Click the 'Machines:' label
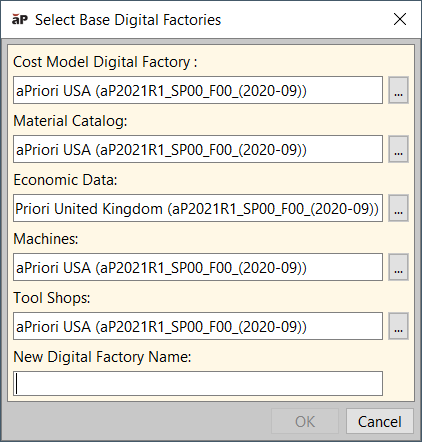The width and height of the screenshot is (422, 442). (x=46, y=239)
